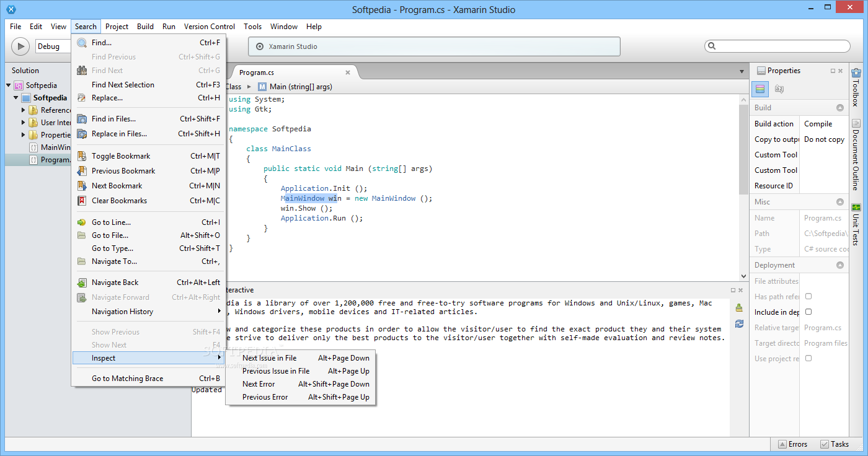Open the Debug configuration combo box

53,46
